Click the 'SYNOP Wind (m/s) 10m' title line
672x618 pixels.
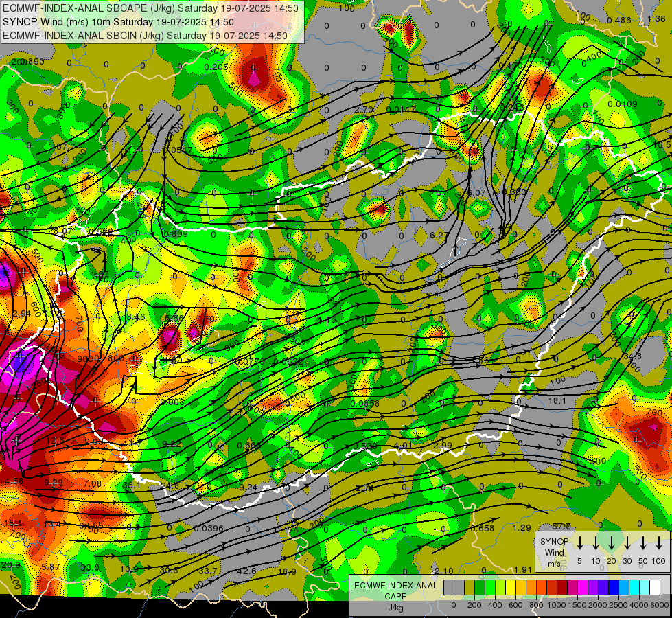pos(118,22)
